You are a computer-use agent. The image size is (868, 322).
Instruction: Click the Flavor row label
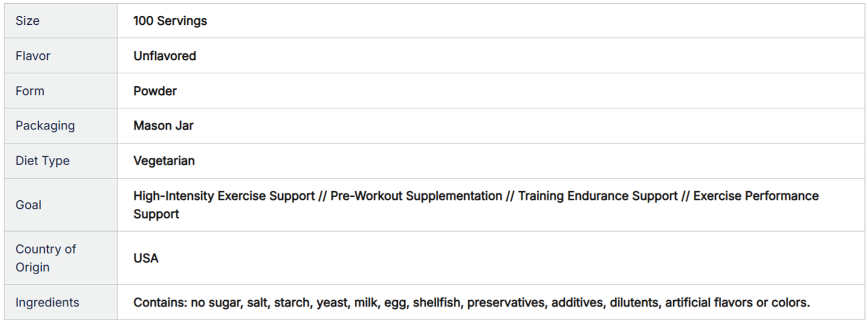33,56
